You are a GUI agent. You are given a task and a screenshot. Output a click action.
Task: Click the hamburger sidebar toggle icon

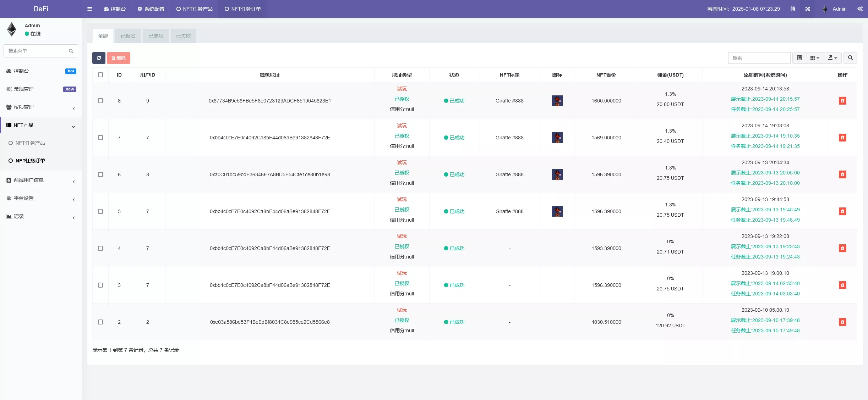pos(89,9)
